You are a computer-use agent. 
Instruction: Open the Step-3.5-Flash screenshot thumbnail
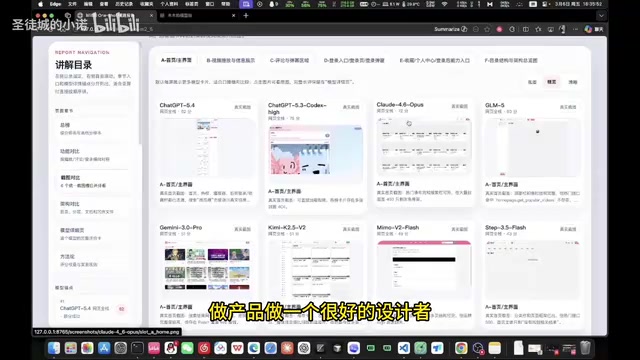click(x=532, y=270)
